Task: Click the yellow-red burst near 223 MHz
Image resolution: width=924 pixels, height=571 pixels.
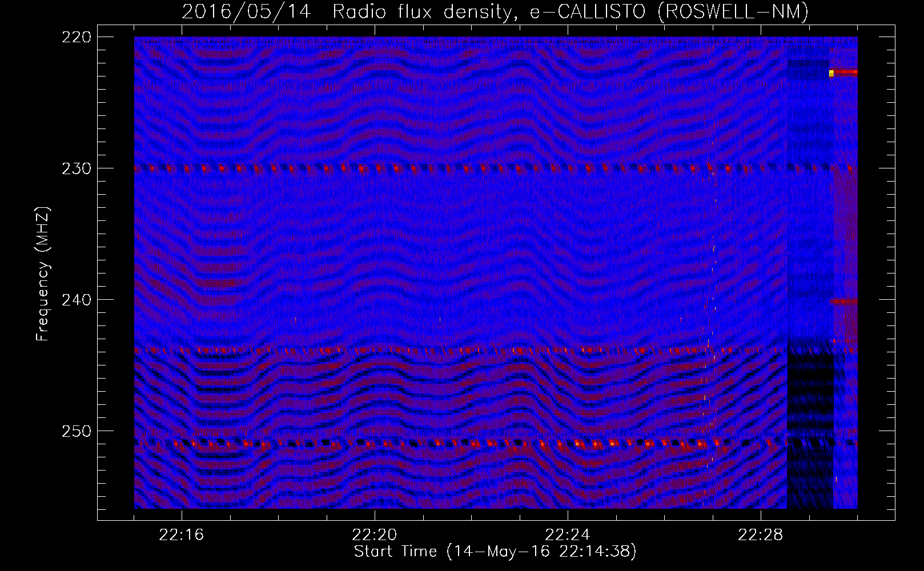Action: (843, 73)
